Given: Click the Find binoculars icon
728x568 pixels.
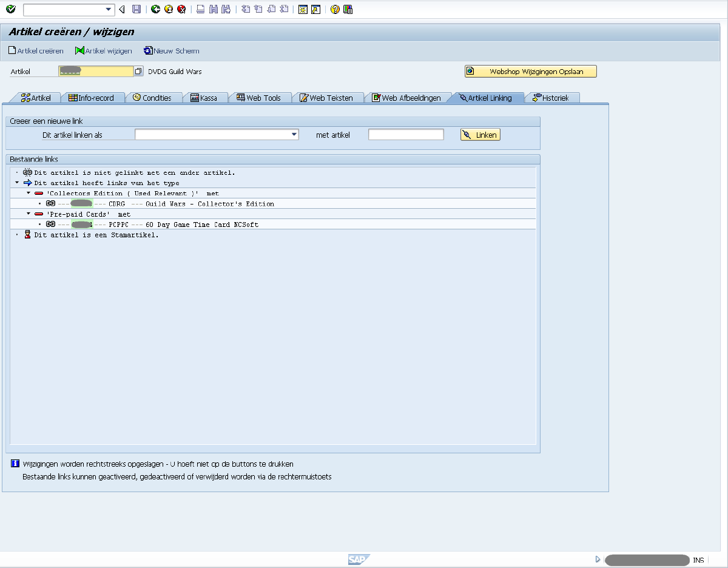Looking at the screenshot, I should 213,9.
